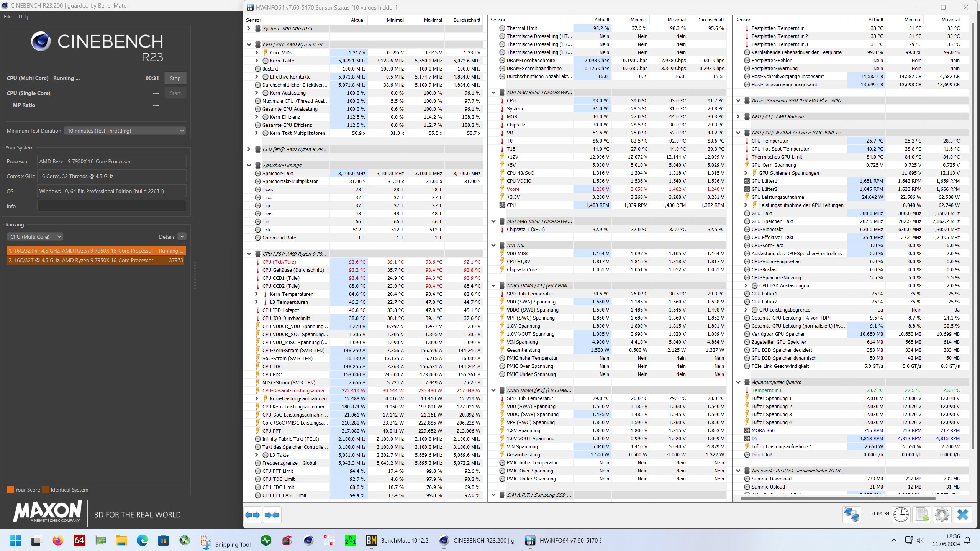Open the File menu in Cinebench
This screenshot has height=551, width=980.
(8, 16)
